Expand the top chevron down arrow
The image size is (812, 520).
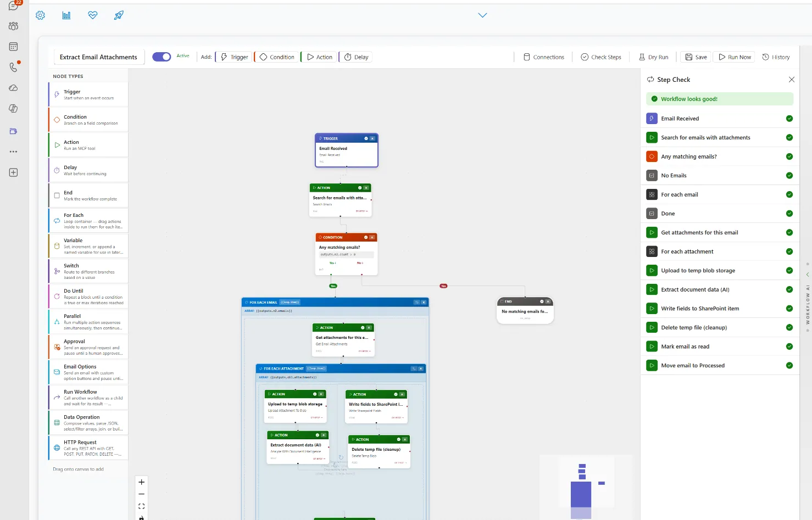pos(482,15)
